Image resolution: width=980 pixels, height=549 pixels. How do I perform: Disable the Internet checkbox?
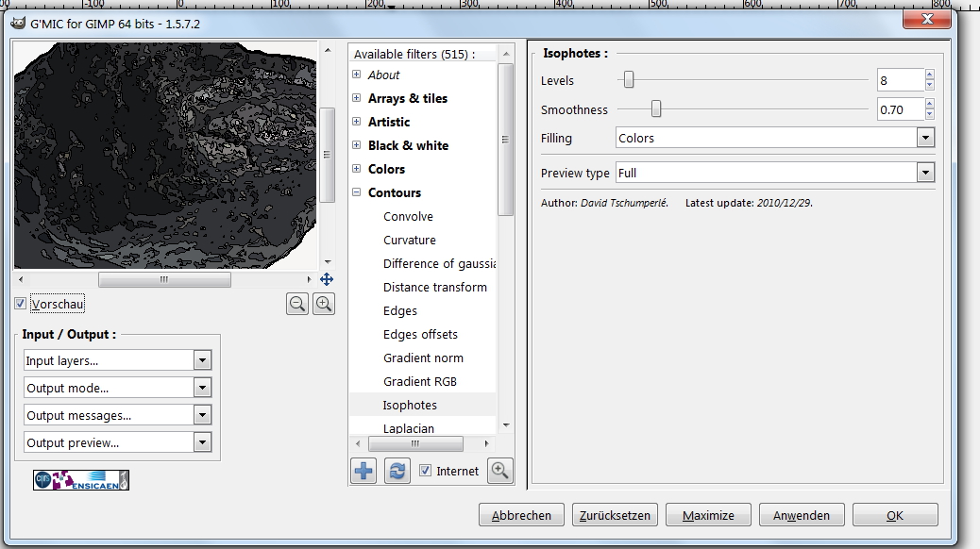[x=426, y=471]
